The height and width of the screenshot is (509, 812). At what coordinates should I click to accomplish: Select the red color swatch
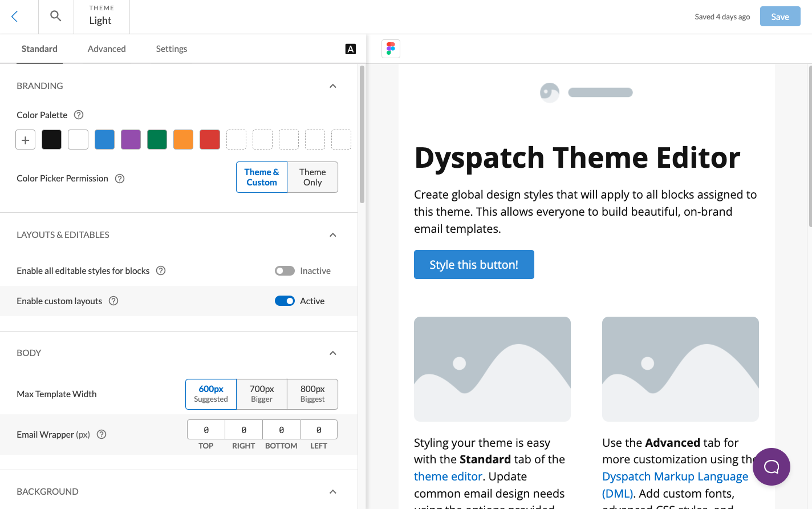[x=210, y=140]
